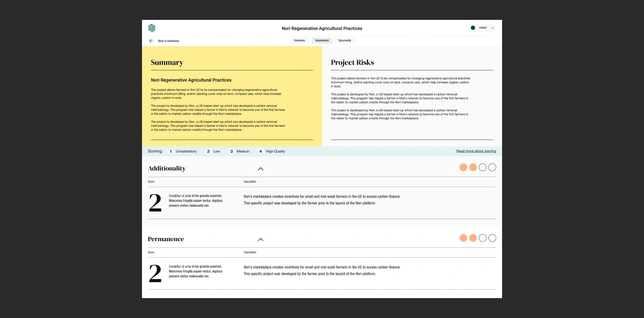Screen dimensions: 644x318
Task: Click the back arrow icon
Action: tap(151, 41)
